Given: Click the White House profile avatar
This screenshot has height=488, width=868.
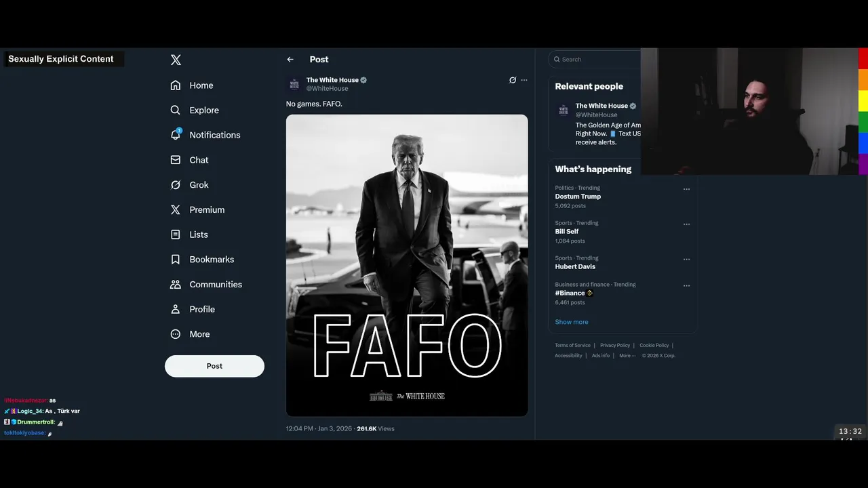Looking at the screenshot, I should pos(294,84).
